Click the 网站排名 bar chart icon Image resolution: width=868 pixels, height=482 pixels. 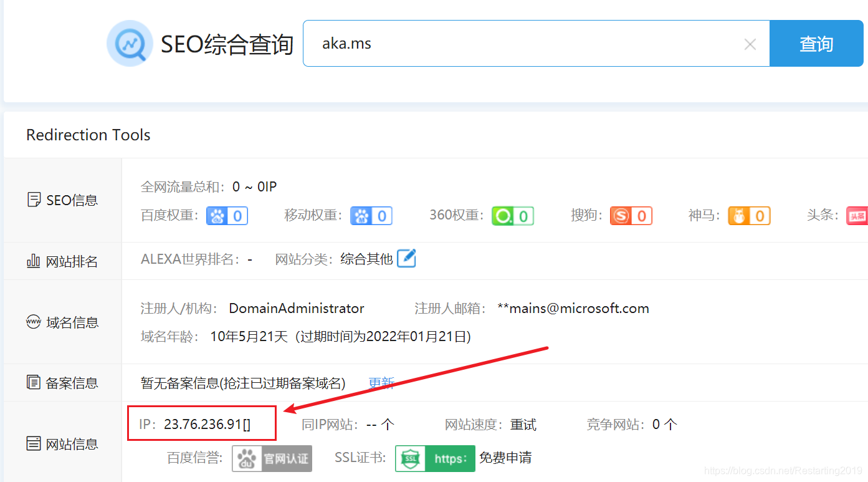[x=34, y=261]
